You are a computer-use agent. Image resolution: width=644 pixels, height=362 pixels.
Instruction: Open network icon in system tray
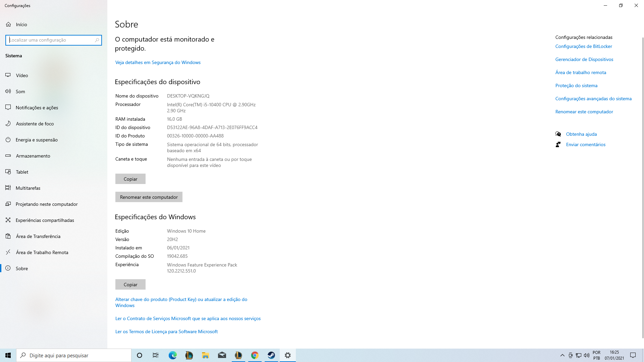[579, 355]
